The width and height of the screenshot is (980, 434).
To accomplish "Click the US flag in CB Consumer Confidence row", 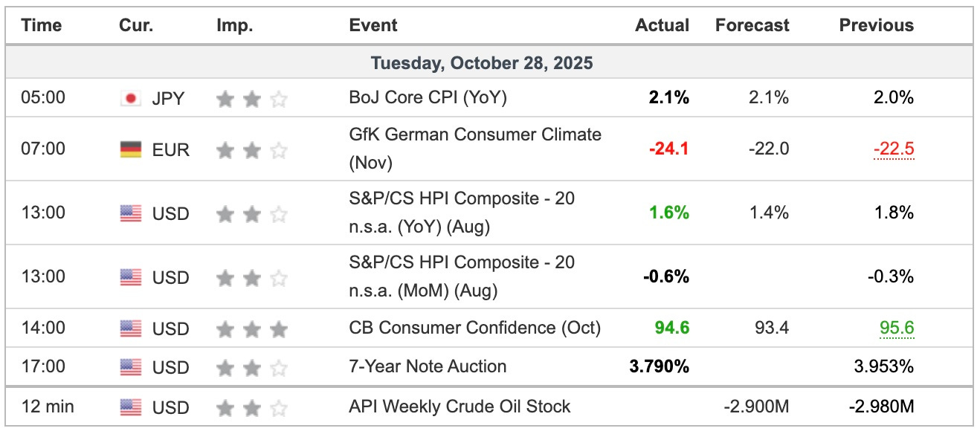I will tap(131, 328).
